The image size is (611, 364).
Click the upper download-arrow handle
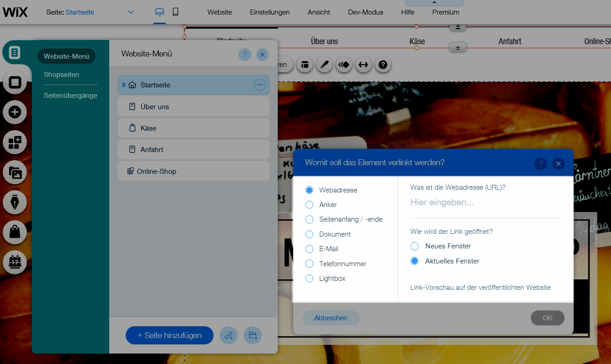point(458,27)
